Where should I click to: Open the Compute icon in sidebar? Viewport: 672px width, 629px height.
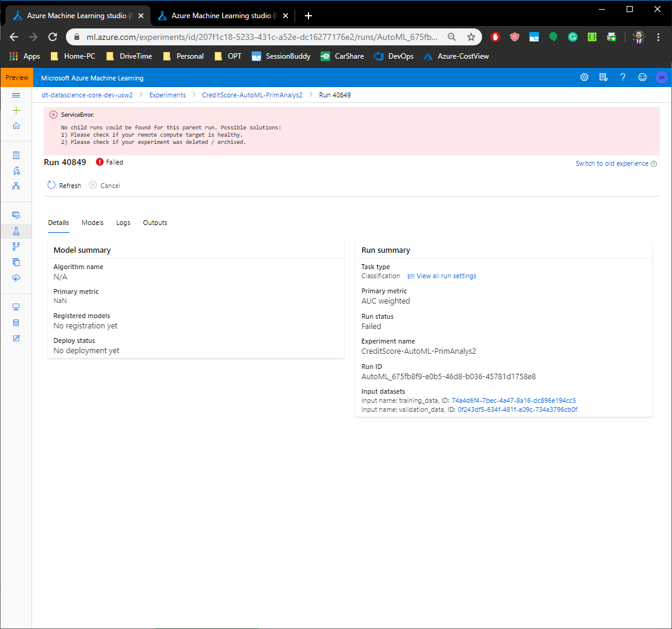click(x=16, y=307)
